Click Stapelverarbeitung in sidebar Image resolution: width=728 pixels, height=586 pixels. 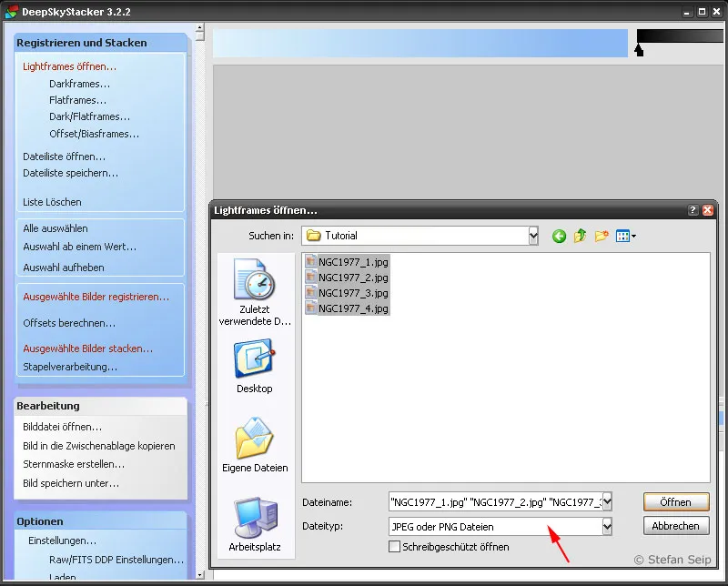point(70,367)
